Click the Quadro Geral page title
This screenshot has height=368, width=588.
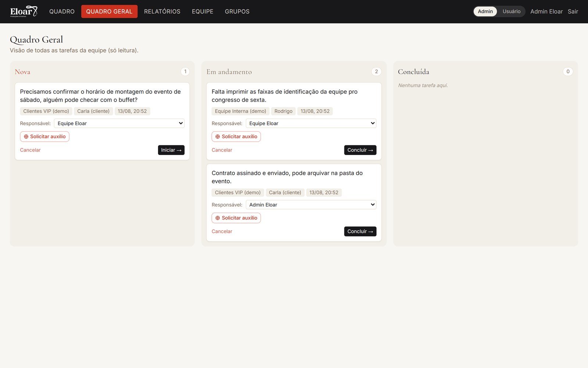point(36,39)
